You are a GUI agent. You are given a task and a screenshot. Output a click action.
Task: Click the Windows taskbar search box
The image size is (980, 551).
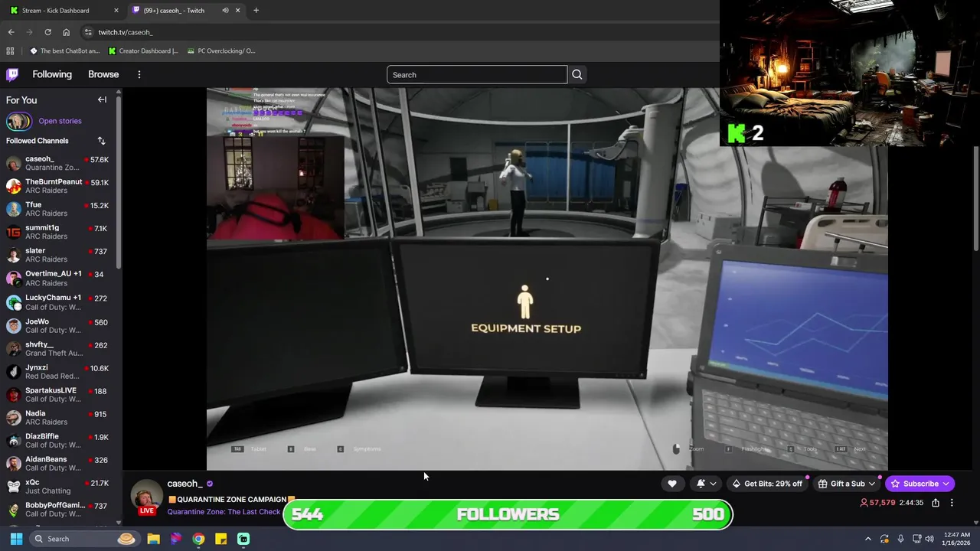[83, 539]
